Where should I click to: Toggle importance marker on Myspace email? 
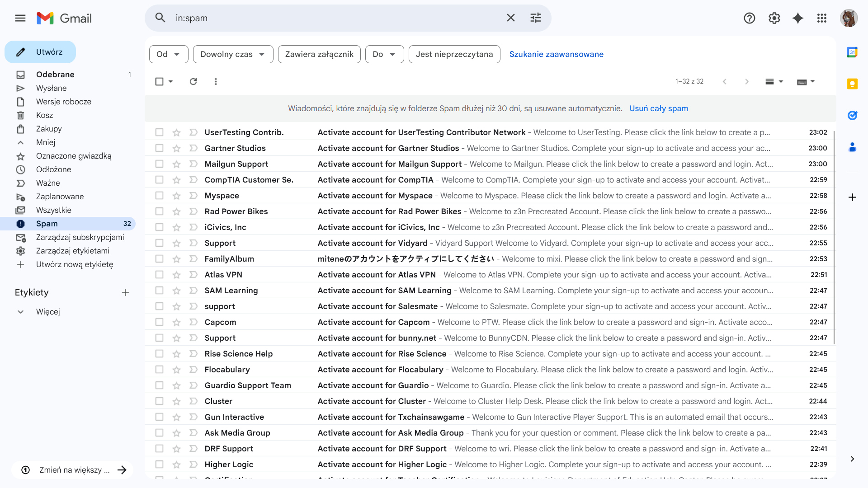tap(193, 196)
